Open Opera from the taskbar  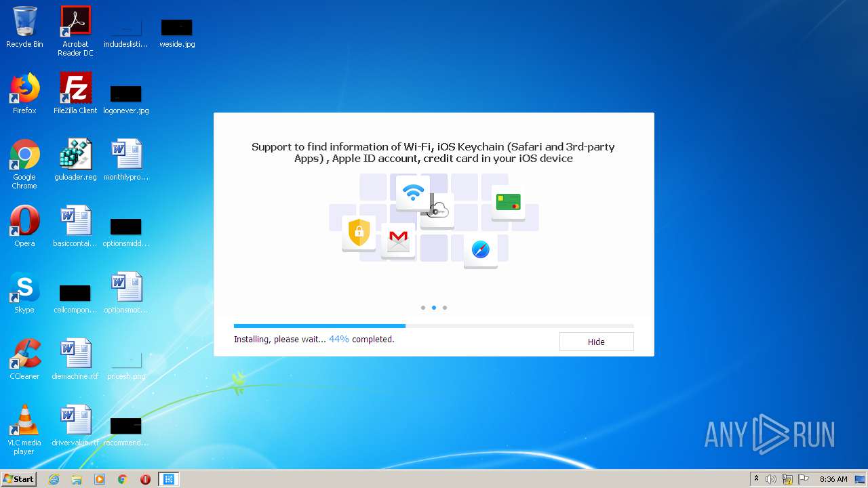click(x=145, y=479)
